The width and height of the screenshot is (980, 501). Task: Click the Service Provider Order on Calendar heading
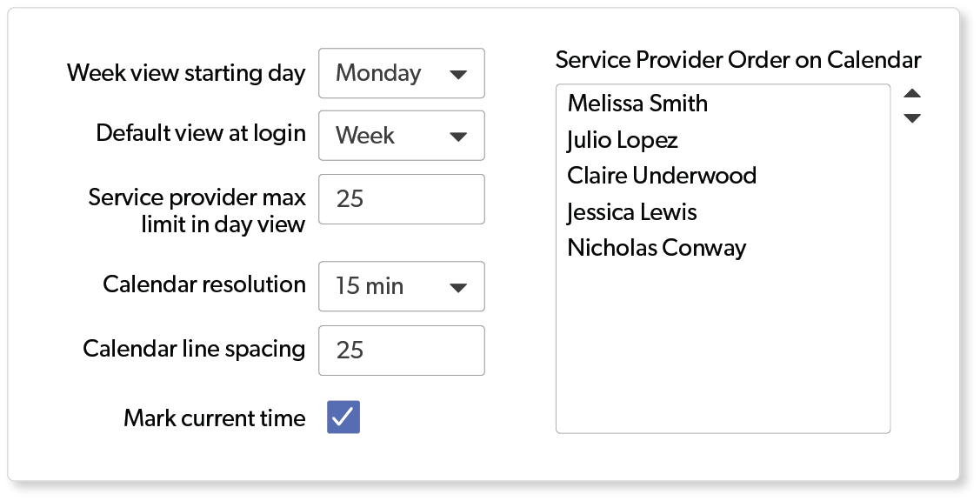738,60
